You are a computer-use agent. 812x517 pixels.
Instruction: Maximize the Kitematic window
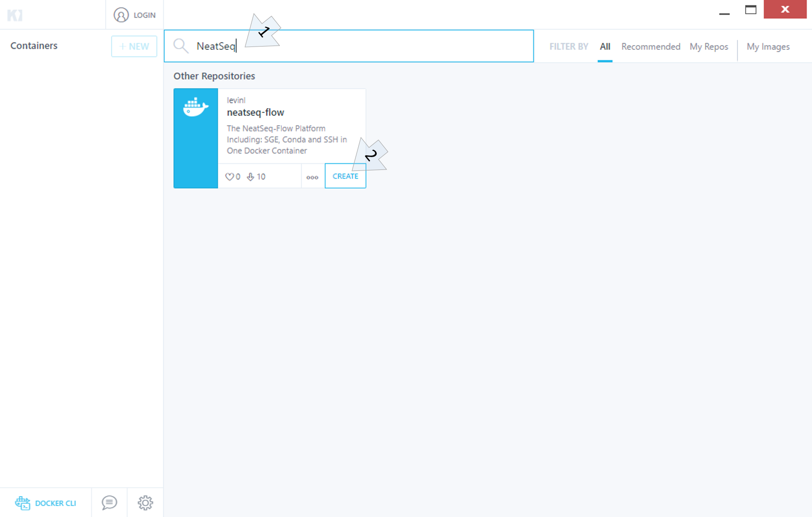pos(751,9)
